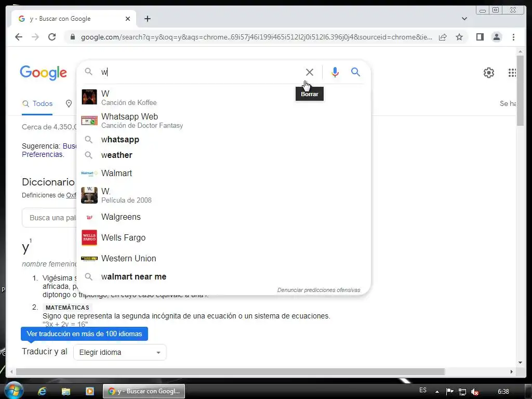Clear the search box with Borrar X
The height and width of the screenshot is (399, 532).
pyautogui.click(x=310, y=72)
